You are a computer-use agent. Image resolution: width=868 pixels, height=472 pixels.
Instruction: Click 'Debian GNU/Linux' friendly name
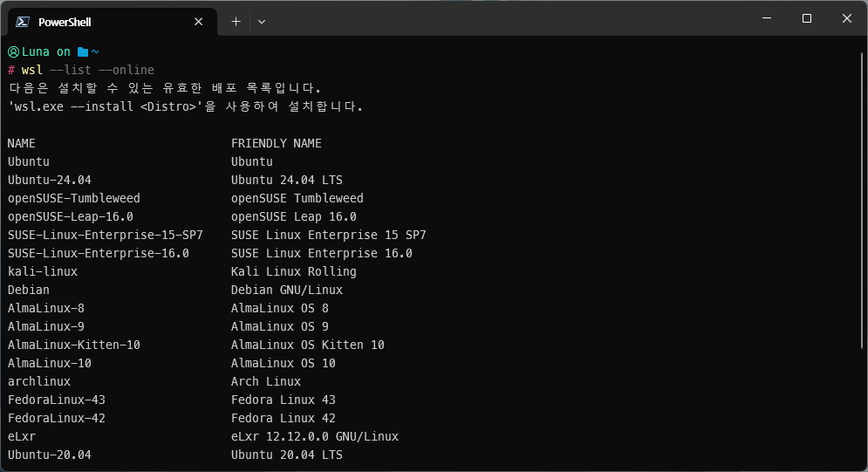pyautogui.click(x=287, y=290)
